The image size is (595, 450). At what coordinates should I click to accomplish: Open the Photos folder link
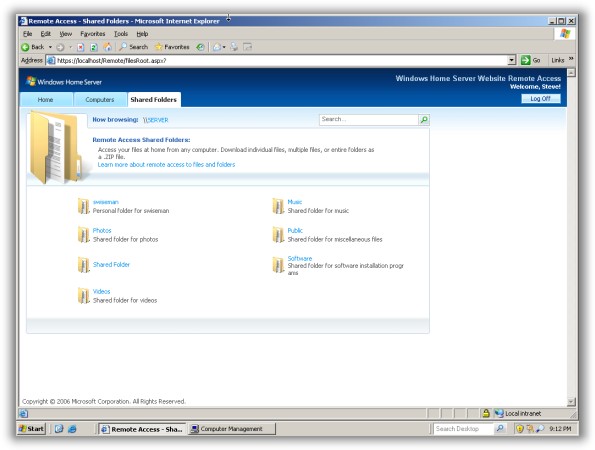[x=102, y=231]
